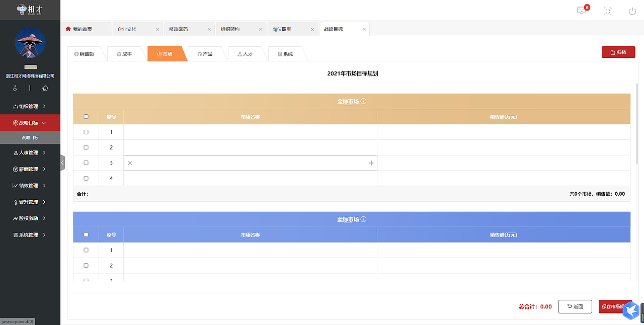
Task: Click the fullscreen toggle icon in top bar
Action: (x=607, y=10)
